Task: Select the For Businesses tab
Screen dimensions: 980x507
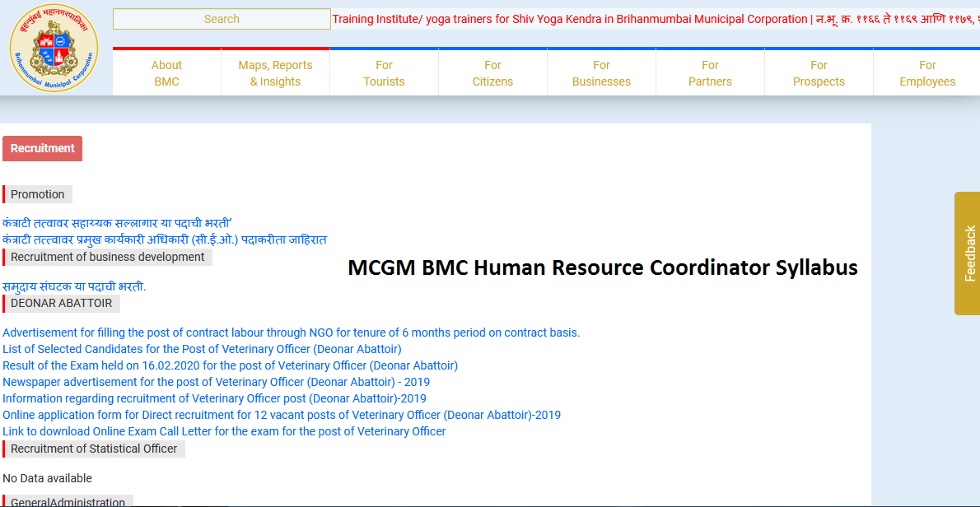Action: coord(601,72)
